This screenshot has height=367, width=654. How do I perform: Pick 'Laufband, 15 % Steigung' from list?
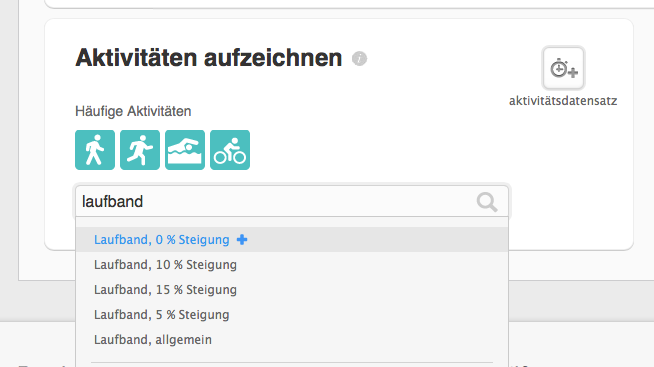click(165, 289)
